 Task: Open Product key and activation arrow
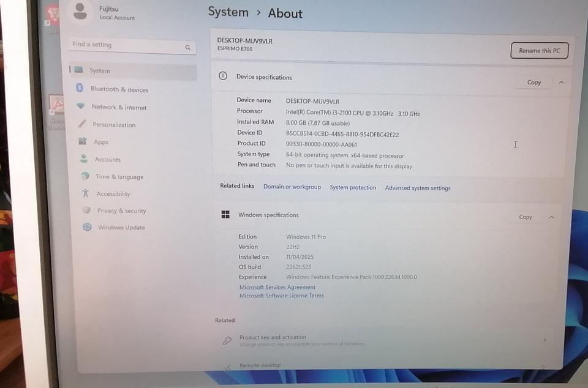pos(545,340)
